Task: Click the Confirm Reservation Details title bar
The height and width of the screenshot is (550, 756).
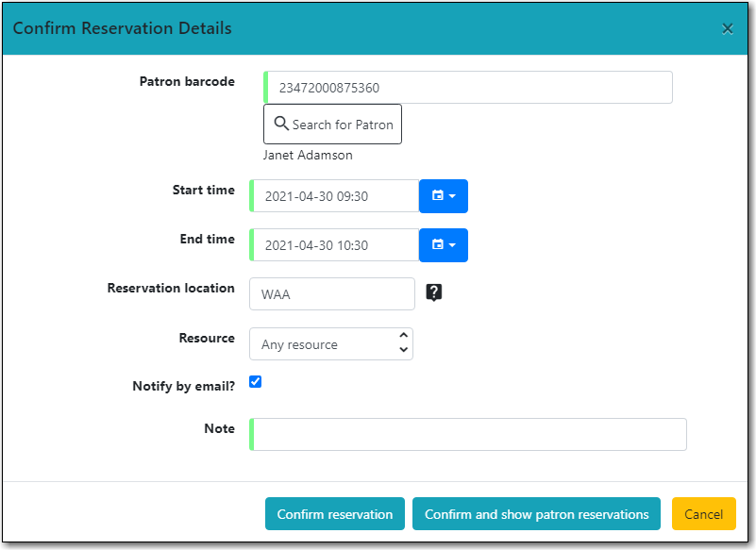Action: tap(122, 28)
